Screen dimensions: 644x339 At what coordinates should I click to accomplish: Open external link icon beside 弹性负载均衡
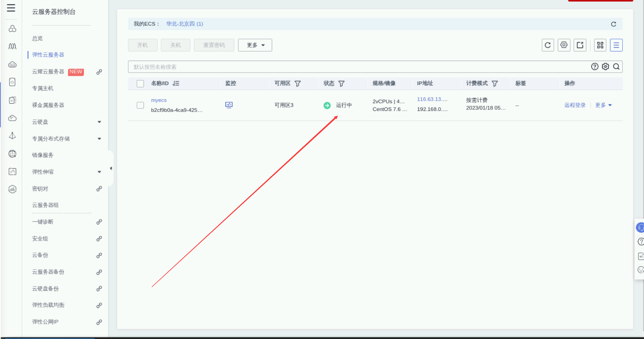(x=99, y=305)
